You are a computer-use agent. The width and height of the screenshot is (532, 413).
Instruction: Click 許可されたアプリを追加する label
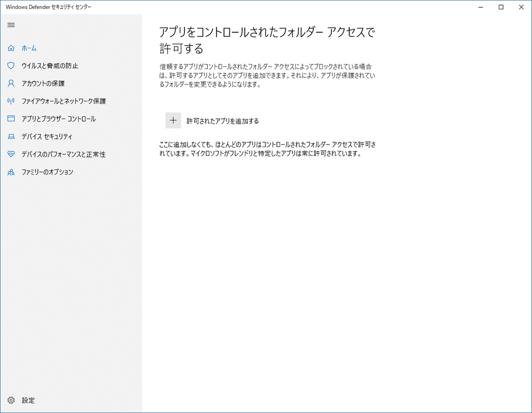tap(222, 121)
